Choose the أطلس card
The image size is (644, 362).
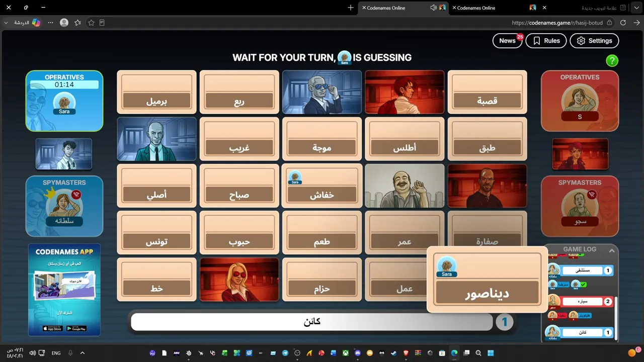pyautogui.click(x=405, y=139)
